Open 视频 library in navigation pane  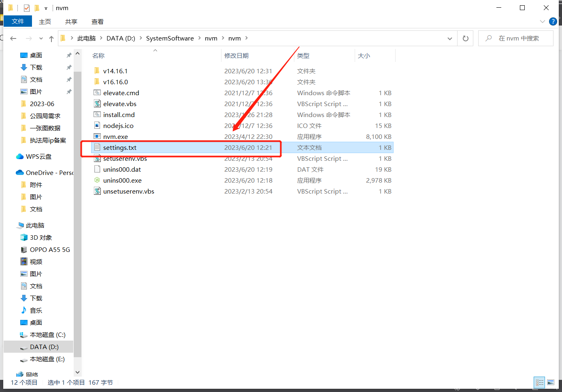click(x=36, y=262)
